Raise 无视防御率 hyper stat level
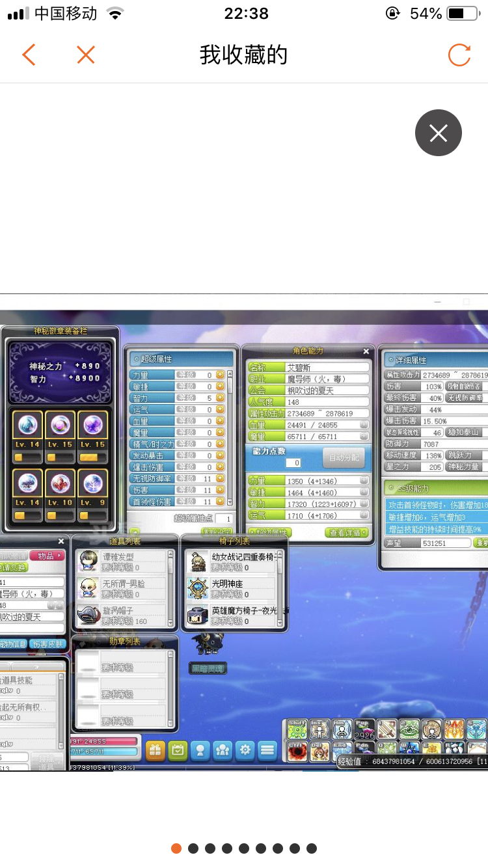Screen dimensions: 488x868 [220, 479]
